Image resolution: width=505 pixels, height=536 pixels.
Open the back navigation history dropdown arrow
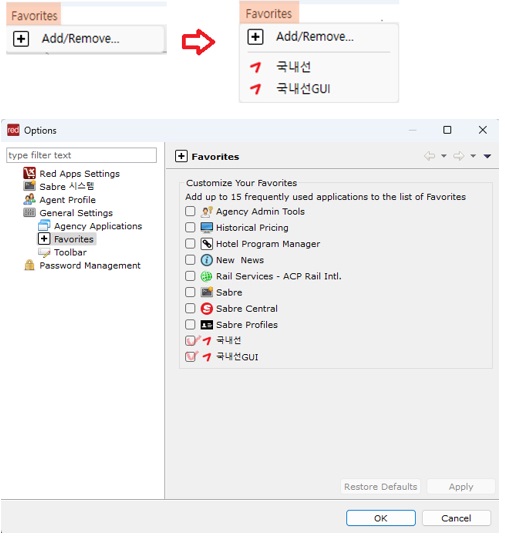coord(444,156)
